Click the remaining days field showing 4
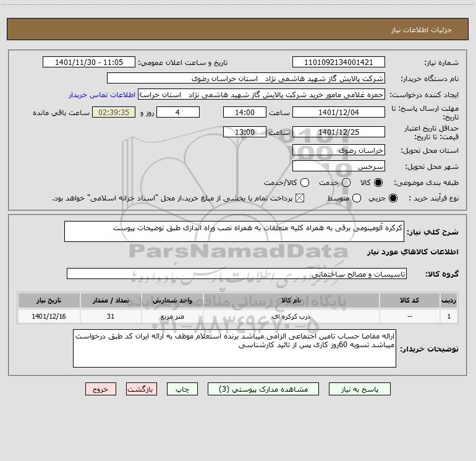The height and width of the screenshot is (461, 476). click(x=178, y=112)
